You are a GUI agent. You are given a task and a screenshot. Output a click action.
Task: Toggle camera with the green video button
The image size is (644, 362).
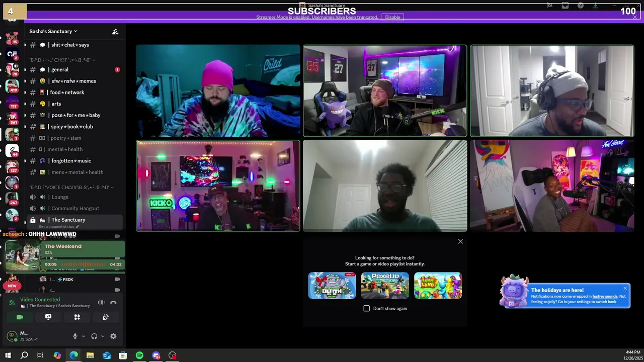(20, 317)
